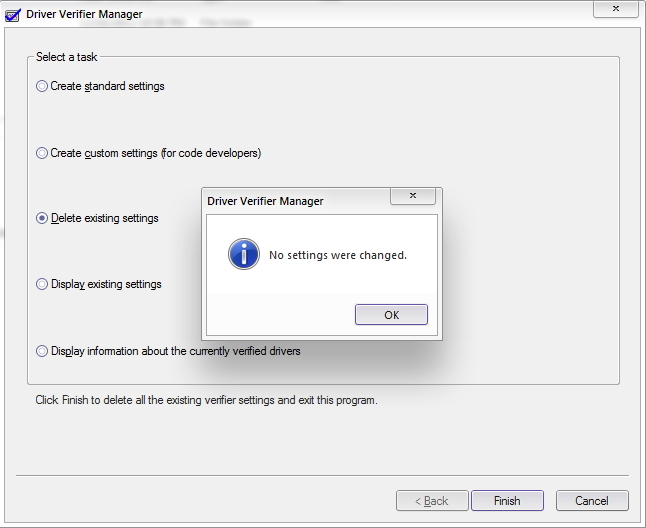The image size is (646, 528).
Task: Click the small dialog's 'Driver Verifier Manager' title bar
Action: click(297, 201)
